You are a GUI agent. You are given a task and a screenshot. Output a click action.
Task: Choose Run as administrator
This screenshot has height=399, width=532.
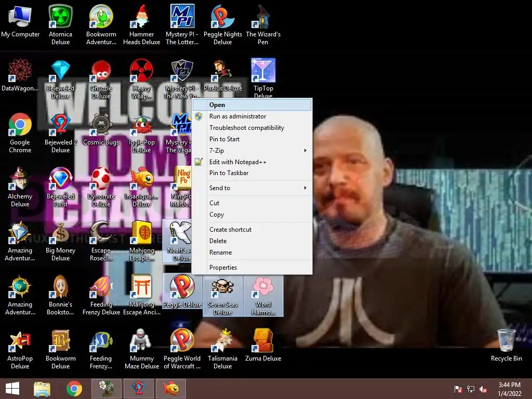(252, 116)
